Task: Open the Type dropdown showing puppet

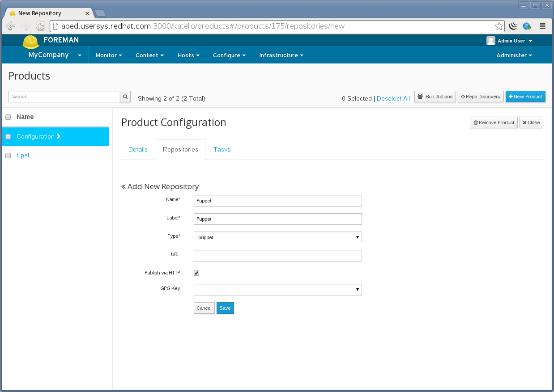Action: point(278,237)
